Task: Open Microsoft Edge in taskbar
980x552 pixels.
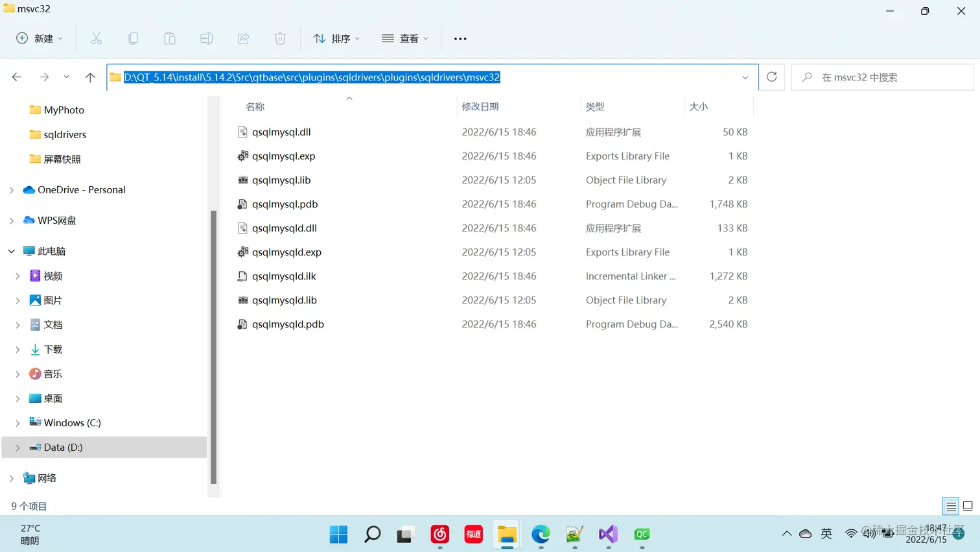Action: tap(541, 534)
